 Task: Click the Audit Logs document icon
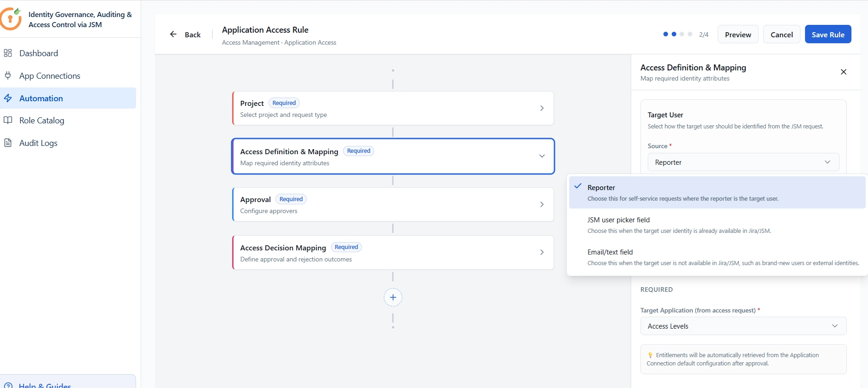[8, 143]
